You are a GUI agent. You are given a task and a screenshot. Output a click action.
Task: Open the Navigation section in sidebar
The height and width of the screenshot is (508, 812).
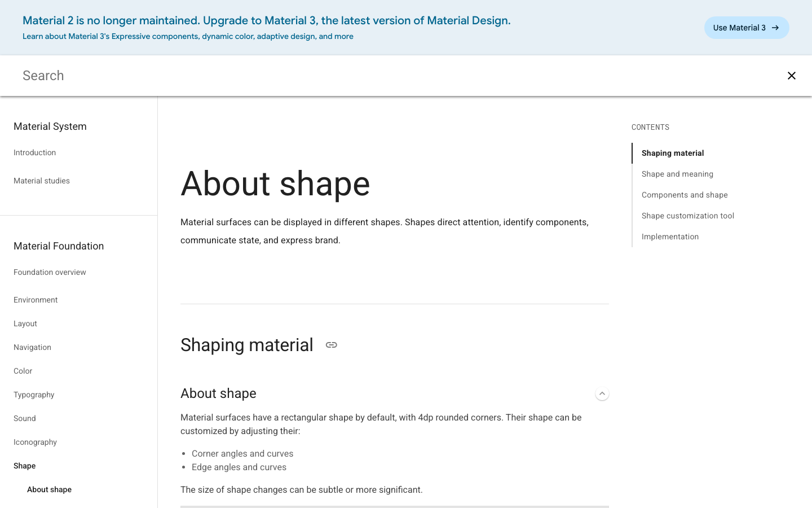(32, 347)
